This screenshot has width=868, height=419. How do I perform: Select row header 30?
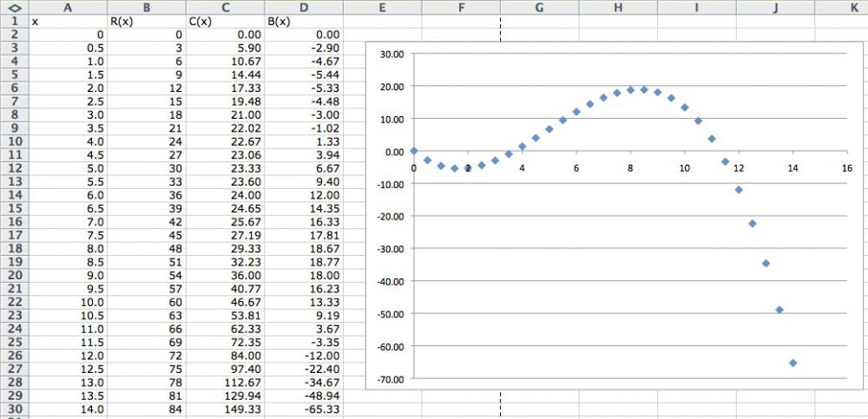tap(13, 409)
